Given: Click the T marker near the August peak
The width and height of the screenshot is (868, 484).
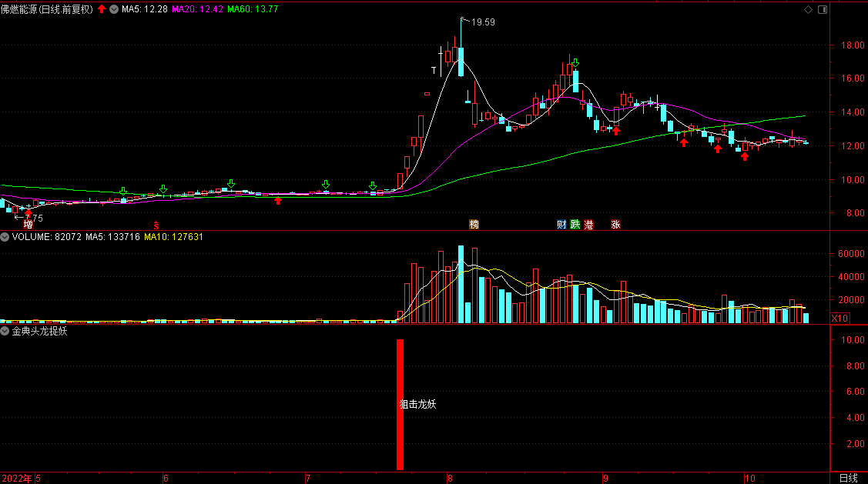Looking at the screenshot, I should click(x=434, y=70).
